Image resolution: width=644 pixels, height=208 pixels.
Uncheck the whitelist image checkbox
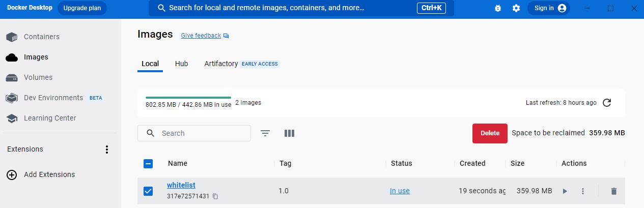148,191
